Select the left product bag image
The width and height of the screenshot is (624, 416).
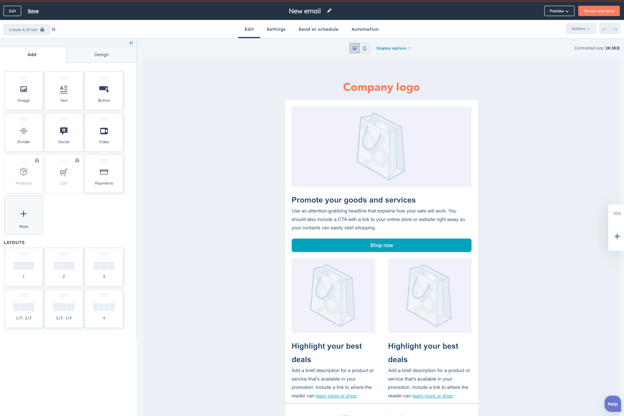[x=333, y=295]
